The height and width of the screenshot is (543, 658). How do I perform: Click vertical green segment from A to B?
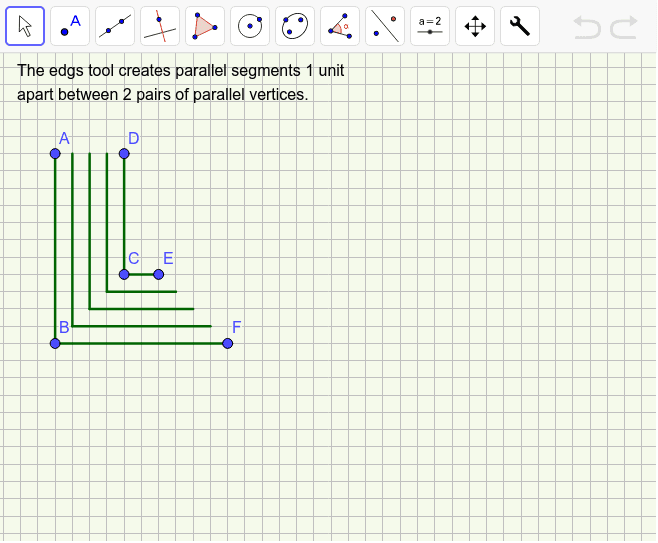coord(55,248)
